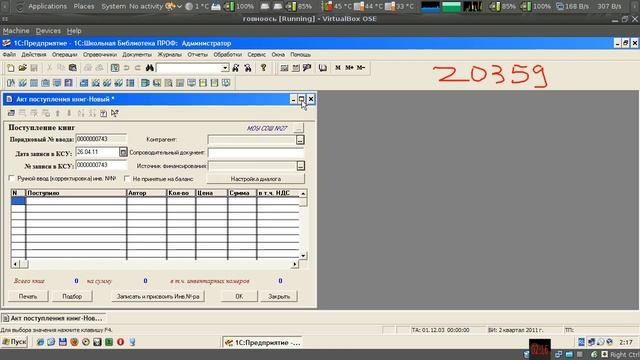Open the GNOME Places menu
This screenshot has width=640, height=360.
click(x=84, y=6)
